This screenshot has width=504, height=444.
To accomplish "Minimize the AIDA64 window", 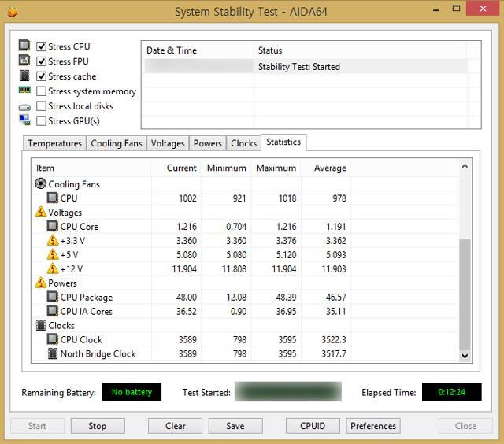I will pyautogui.click(x=436, y=9).
